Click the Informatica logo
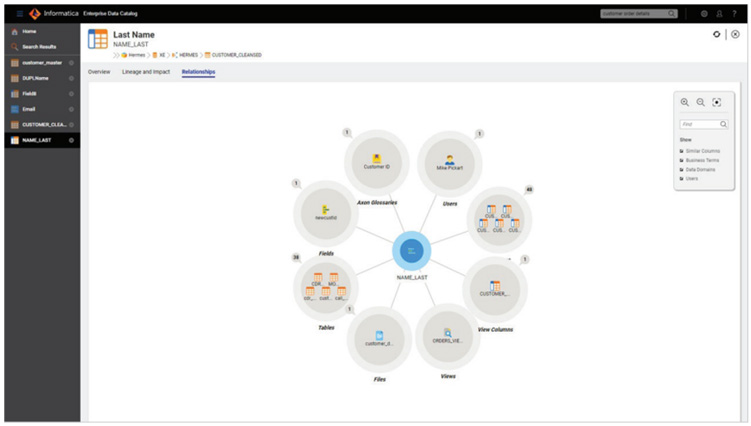The height and width of the screenshot is (426, 751). (35, 13)
